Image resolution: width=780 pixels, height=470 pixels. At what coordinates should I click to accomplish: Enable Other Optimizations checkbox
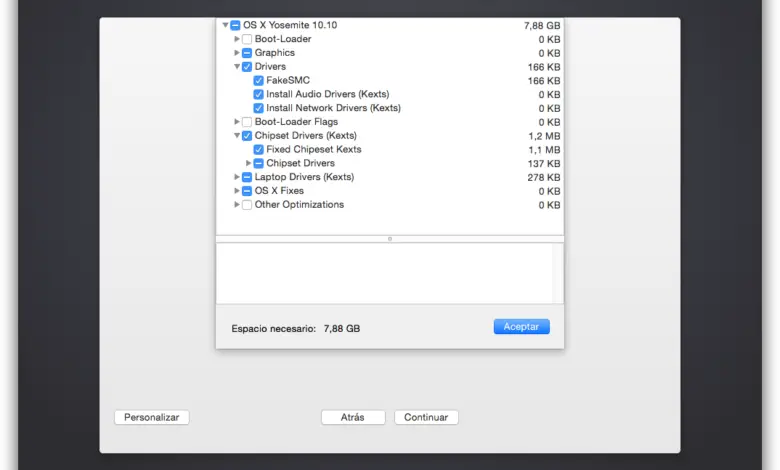247,205
